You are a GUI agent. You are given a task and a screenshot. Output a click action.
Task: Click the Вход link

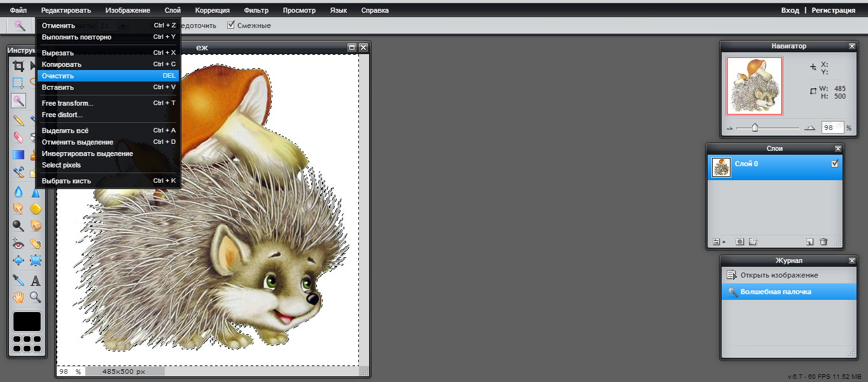(x=790, y=10)
